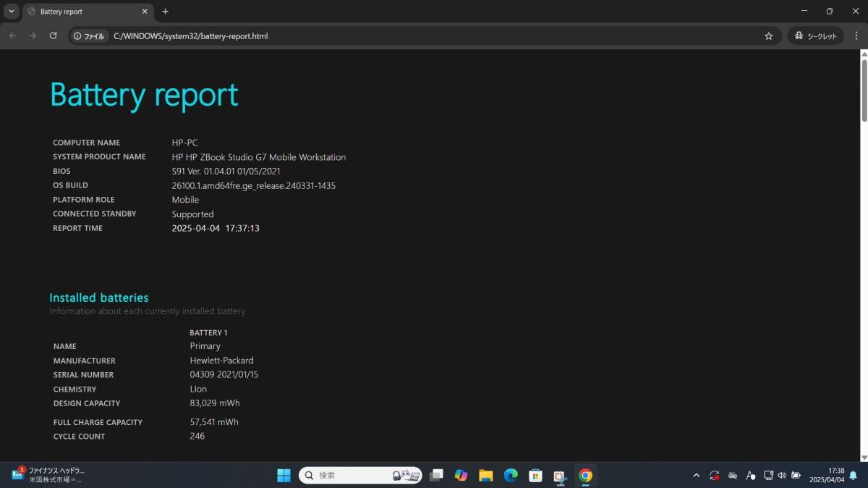The image size is (868, 488).
Task: Select manufacturer value 'Hewlett-Packard'
Action: click(x=222, y=361)
